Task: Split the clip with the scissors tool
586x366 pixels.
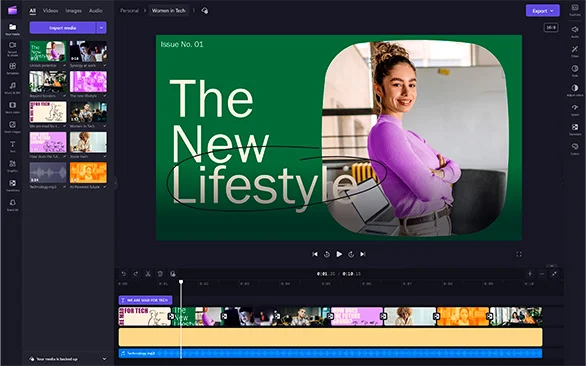Action: pyautogui.click(x=148, y=274)
